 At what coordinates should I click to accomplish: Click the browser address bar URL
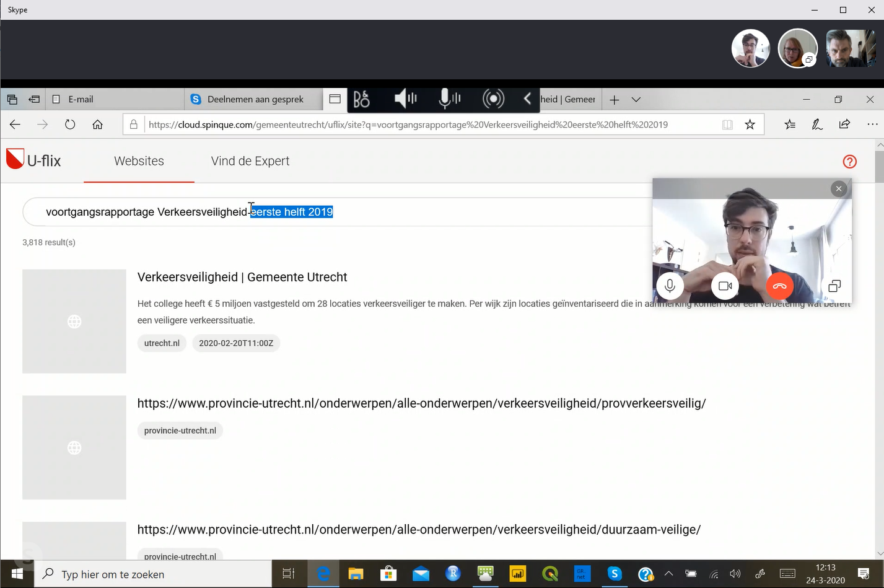tap(408, 125)
